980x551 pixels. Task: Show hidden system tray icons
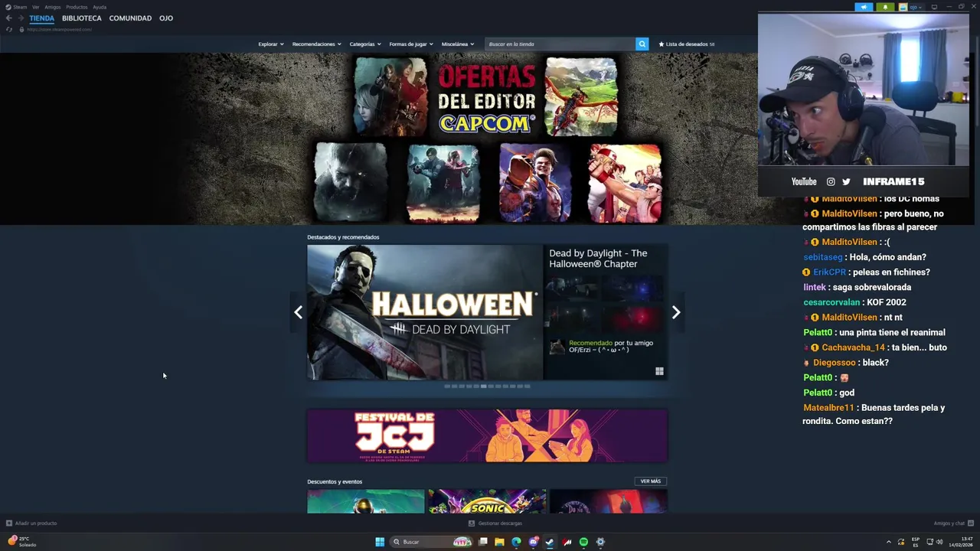pyautogui.click(x=889, y=542)
